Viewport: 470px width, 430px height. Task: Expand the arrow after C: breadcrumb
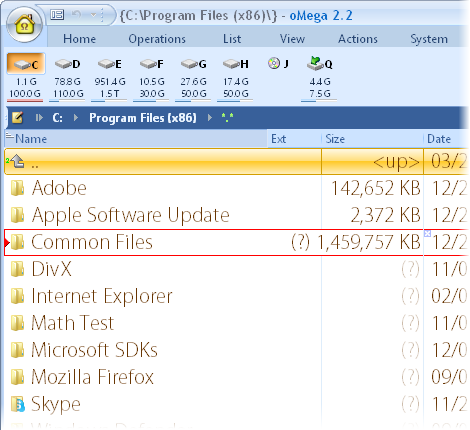point(76,118)
